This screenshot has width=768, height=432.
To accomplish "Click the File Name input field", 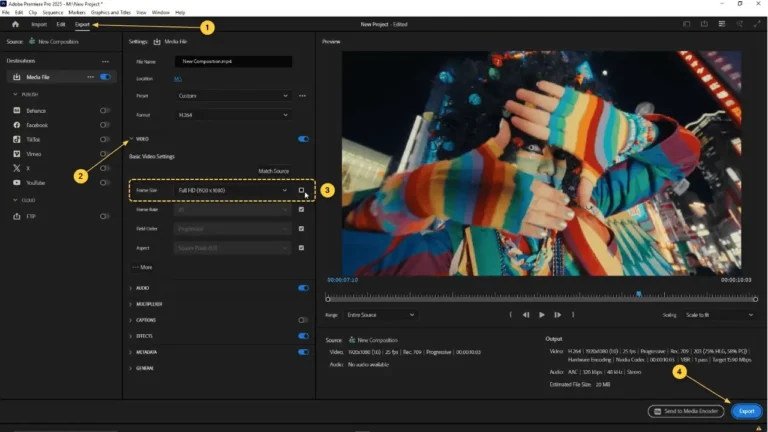I will click(x=233, y=61).
